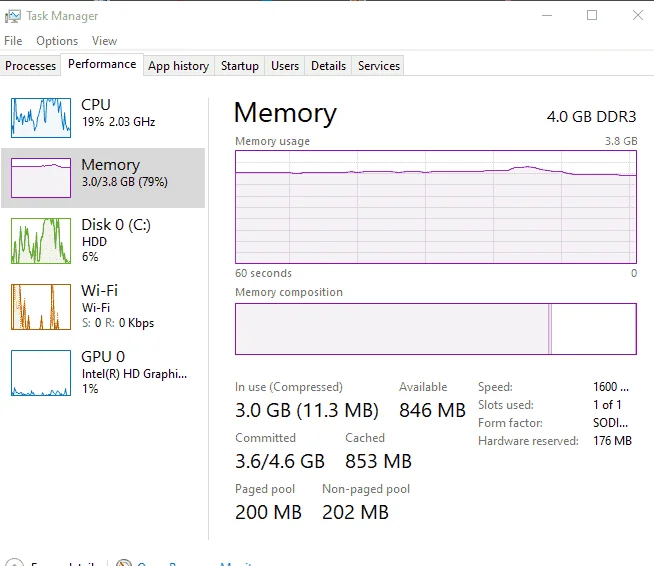Select the Disk 0 (C:) graph thumbnail
This screenshot has height=566, width=654.
pos(41,241)
